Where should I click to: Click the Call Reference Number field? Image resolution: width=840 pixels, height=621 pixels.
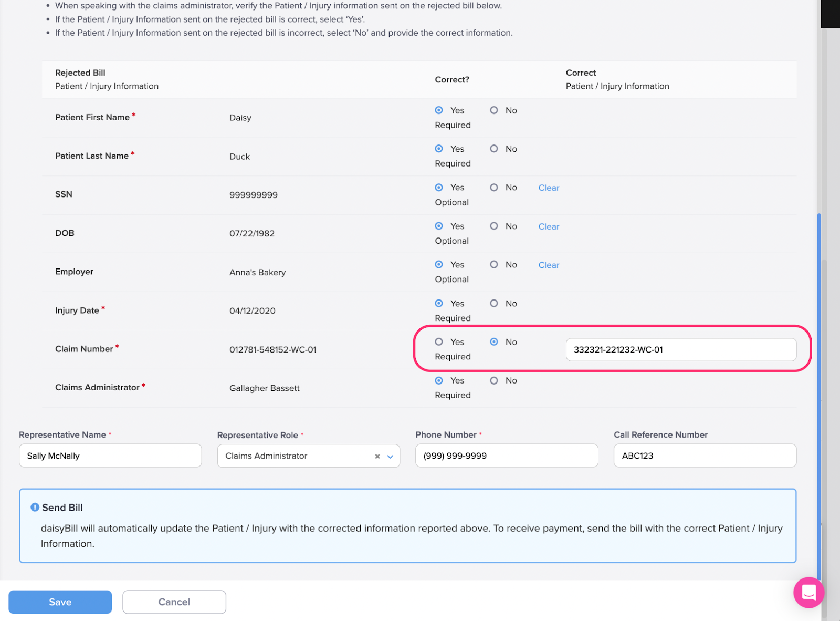point(705,456)
